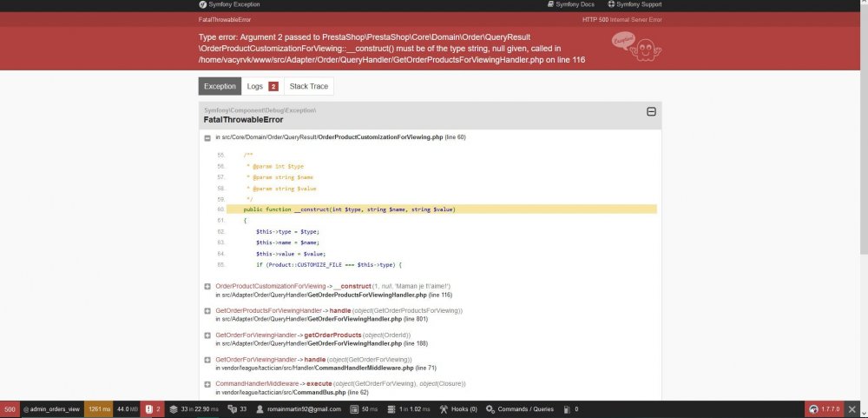The image size is (868, 418).
Task: Expand the GetOrderForViewingHandler handle trace line 71
Action: pyautogui.click(x=207, y=360)
